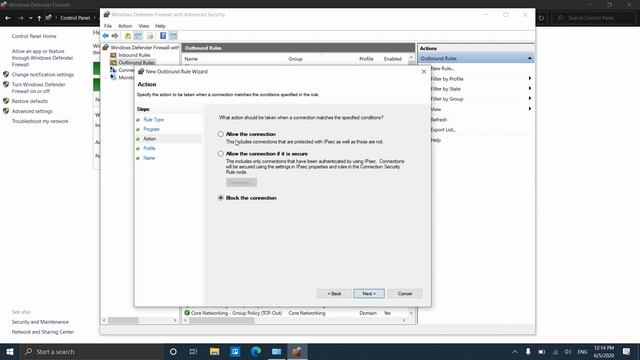Open the Help menu
Image resolution: width=640 pixels, height=360 pixels.
[160, 26]
